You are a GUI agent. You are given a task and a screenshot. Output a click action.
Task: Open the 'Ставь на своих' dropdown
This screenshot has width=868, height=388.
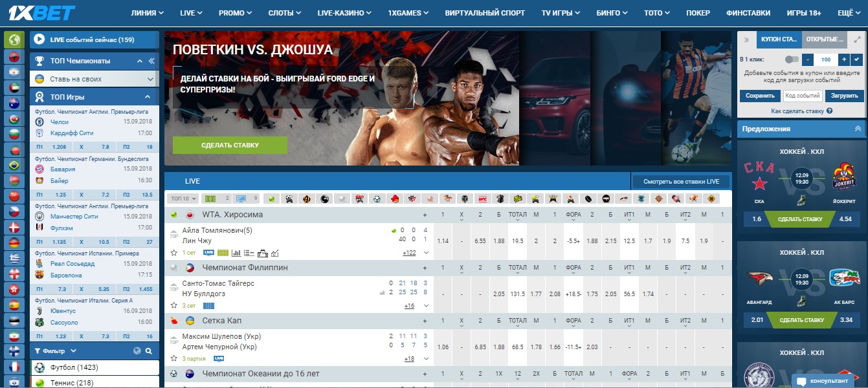click(95, 79)
